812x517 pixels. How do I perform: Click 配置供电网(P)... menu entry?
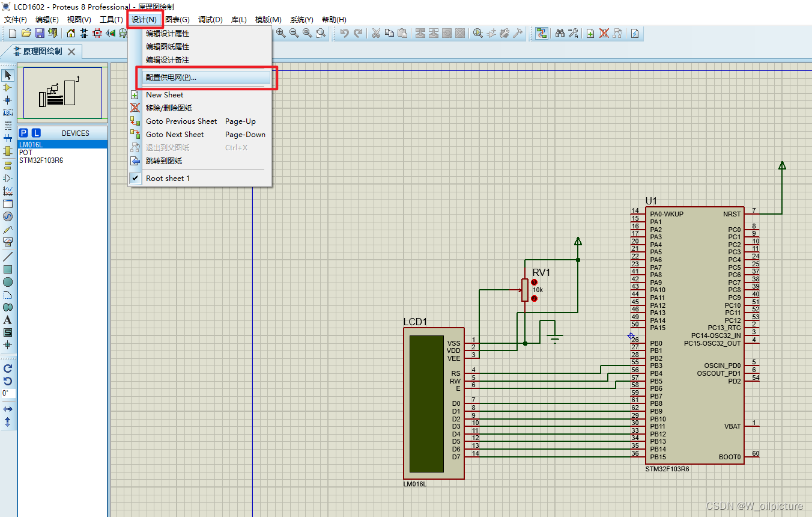click(x=171, y=78)
